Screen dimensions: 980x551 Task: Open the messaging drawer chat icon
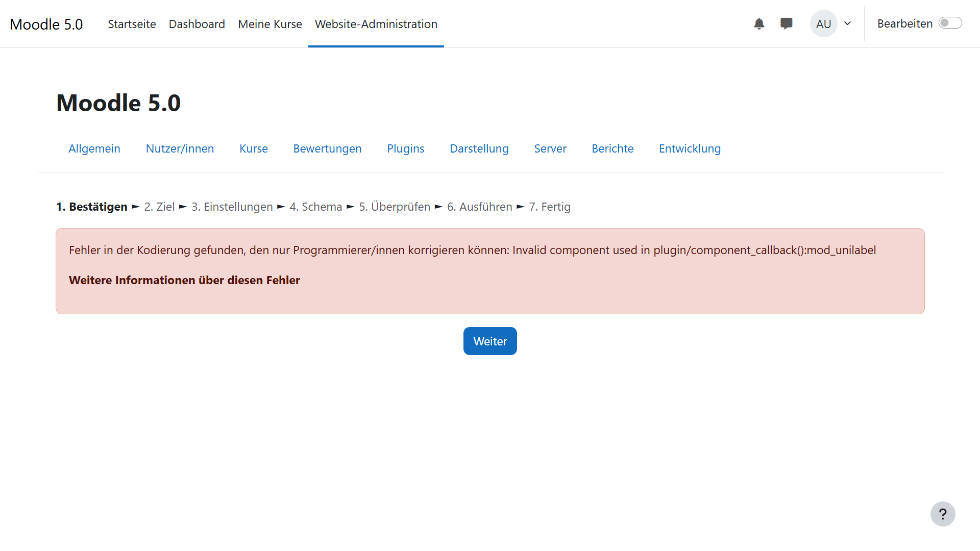point(786,24)
